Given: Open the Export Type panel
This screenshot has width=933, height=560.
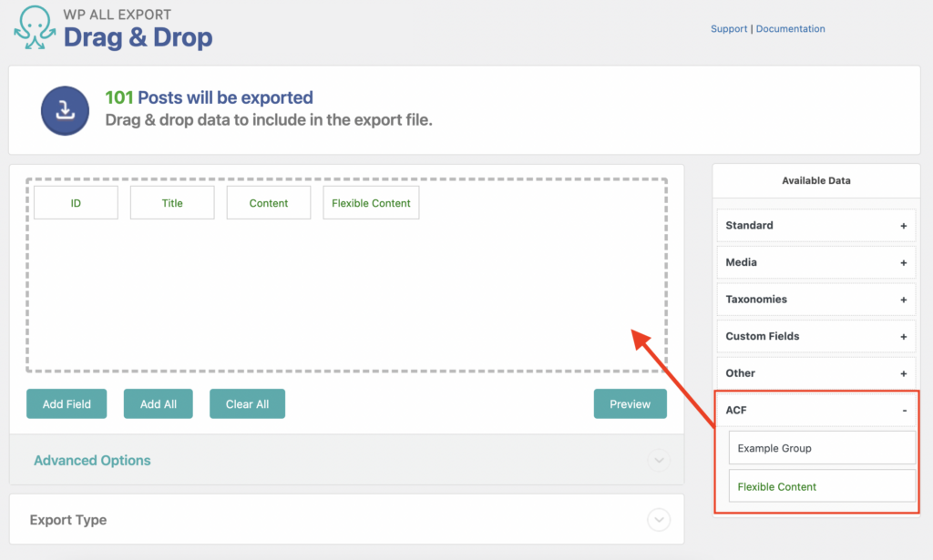Looking at the screenshot, I should [x=68, y=519].
